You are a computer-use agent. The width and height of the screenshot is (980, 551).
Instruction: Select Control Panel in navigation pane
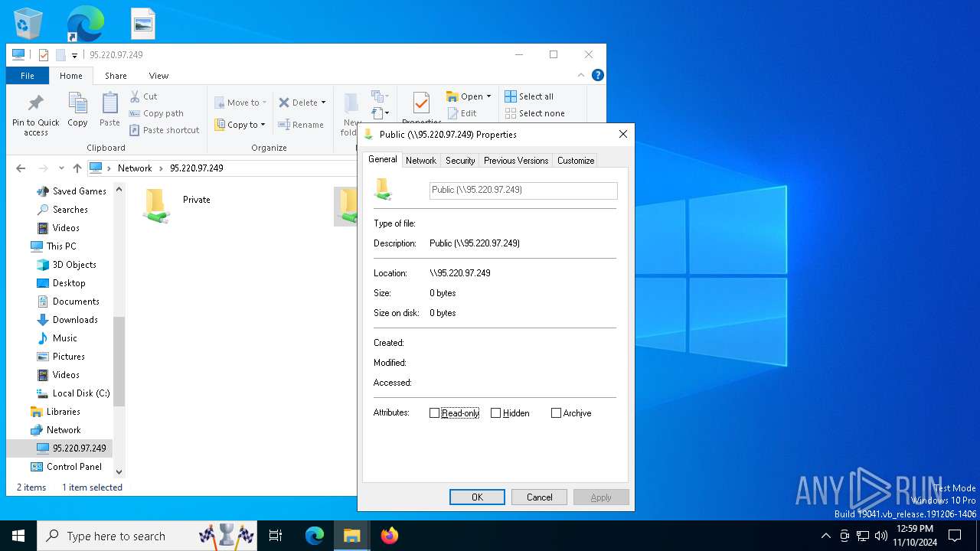(66, 467)
